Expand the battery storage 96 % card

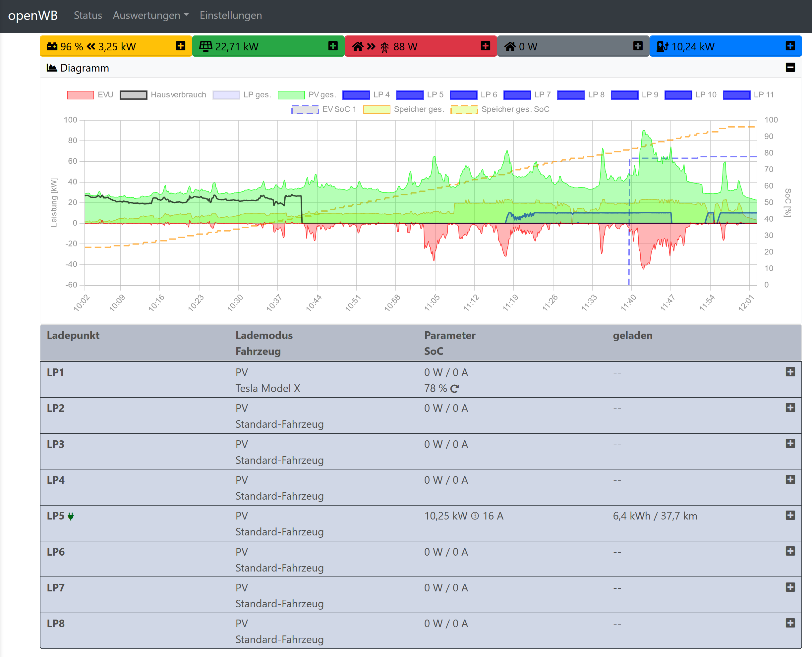point(181,46)
